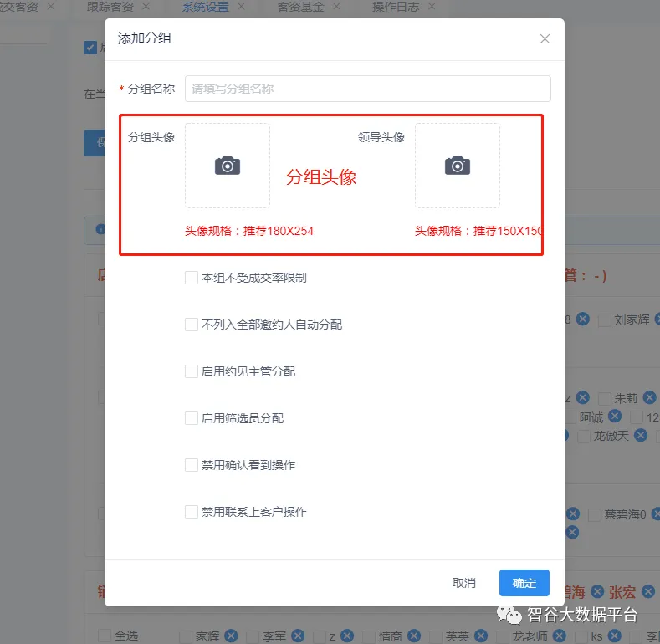Remove 英英 using its blue X icon
This screenshot has height=644, width=660.
481,636
